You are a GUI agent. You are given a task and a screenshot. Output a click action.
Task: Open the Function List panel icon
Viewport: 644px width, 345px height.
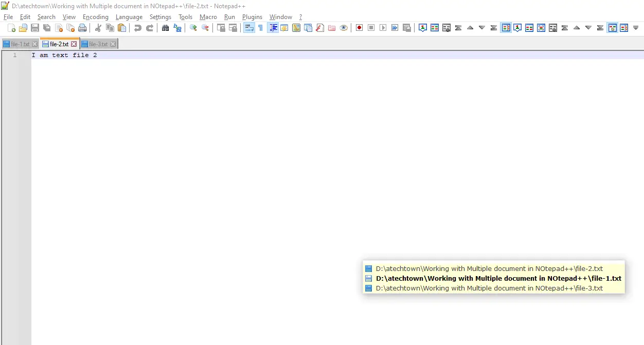point(319,28)
